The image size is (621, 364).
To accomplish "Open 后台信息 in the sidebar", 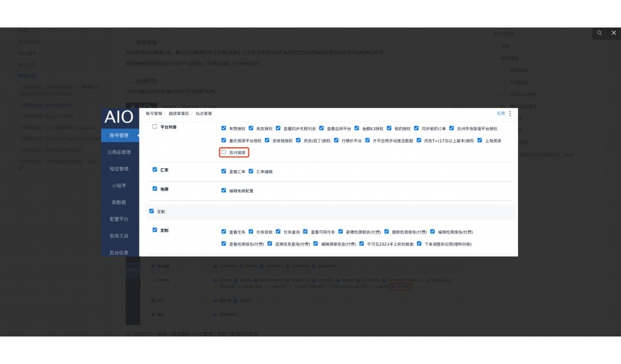I will 119,253.
